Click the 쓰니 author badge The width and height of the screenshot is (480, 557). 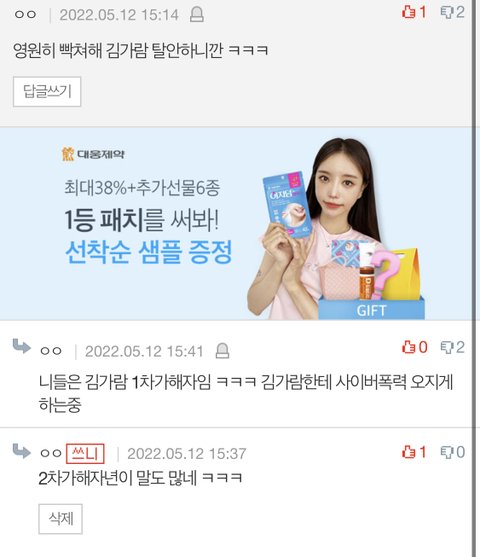pyautogui.click(x=85, y=453)
